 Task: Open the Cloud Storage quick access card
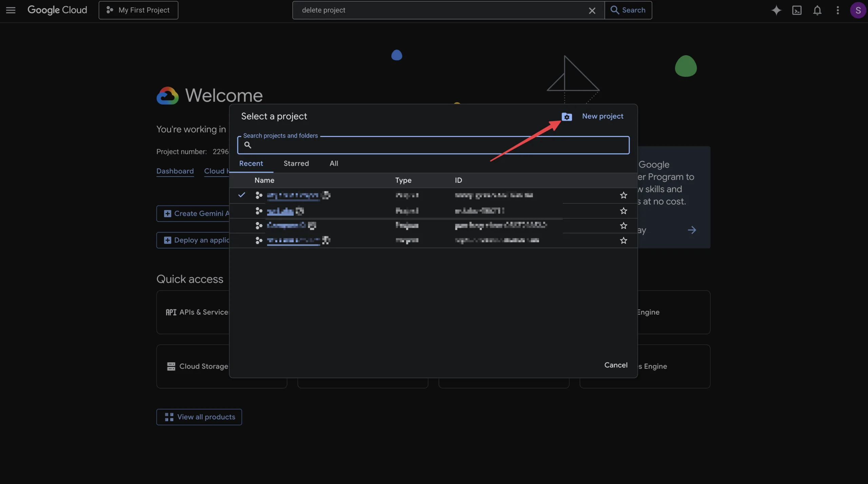[x=193, y=366]
